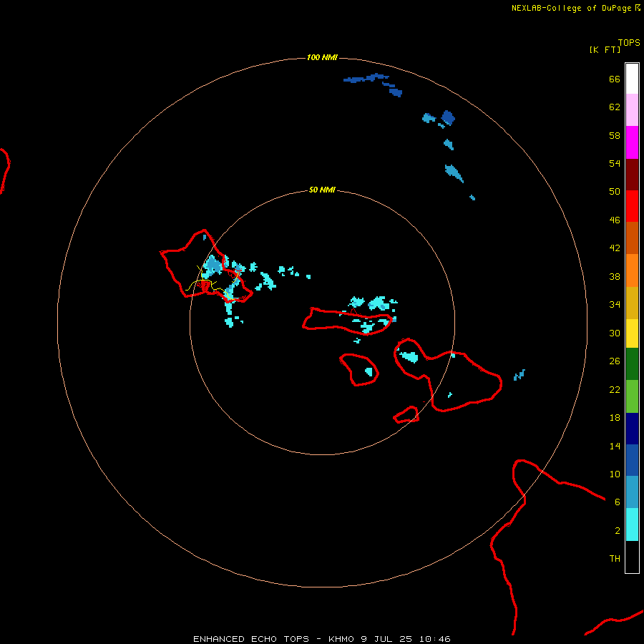Click the bright red legend swatch
The image size is (644, 644).
[632, 206]
